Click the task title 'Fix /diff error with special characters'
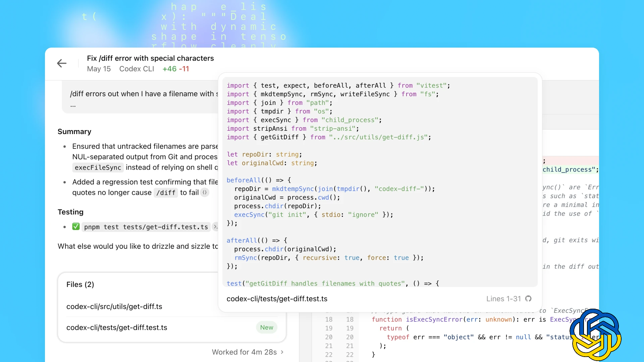 150,58
